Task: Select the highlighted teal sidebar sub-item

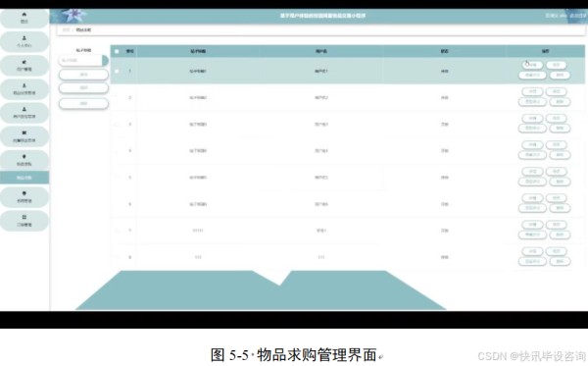Action: point(24,178)
